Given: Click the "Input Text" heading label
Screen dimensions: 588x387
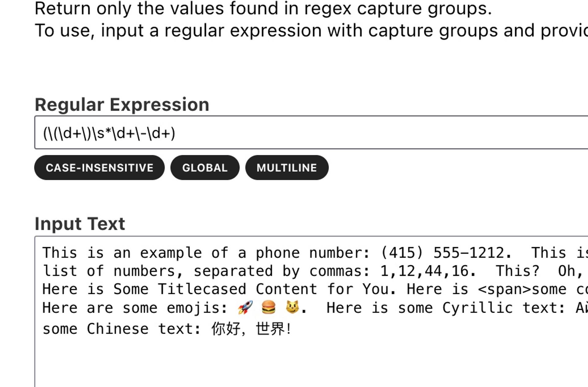Looking at the screenshot, I should click(x=80, y=224).
